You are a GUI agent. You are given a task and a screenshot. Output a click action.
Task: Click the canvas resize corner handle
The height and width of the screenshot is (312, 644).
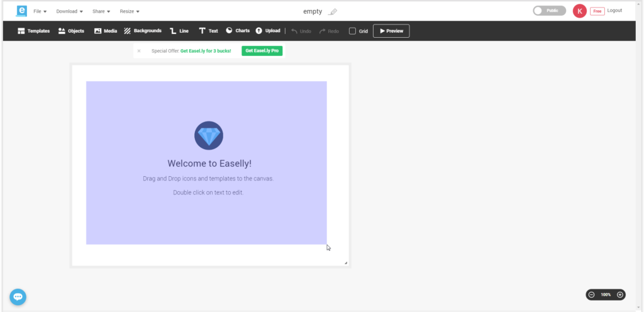pos(346,263)
